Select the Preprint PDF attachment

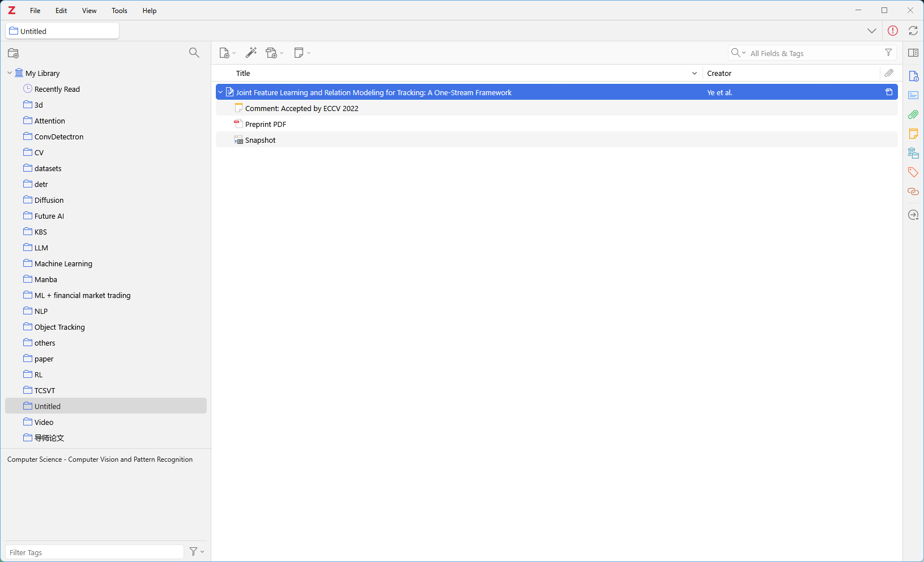(x=557, y=124)
